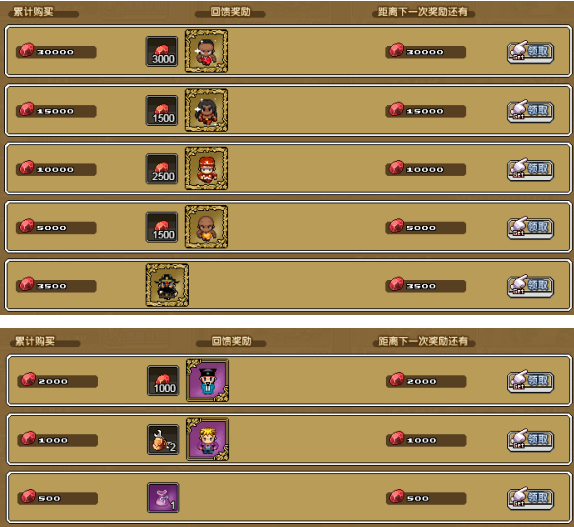Claim the 2000 gem tier reward

[530, 381]
